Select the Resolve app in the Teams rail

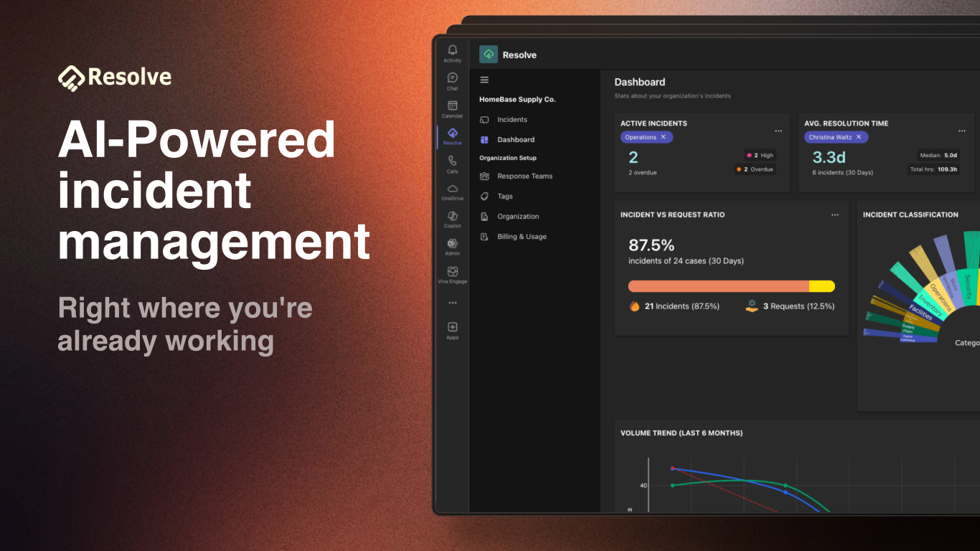(452, 136)
